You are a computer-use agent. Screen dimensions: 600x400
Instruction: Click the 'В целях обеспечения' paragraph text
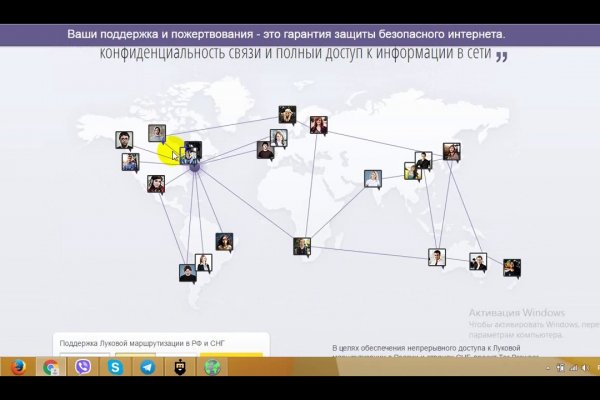click(x=430, y=347)
